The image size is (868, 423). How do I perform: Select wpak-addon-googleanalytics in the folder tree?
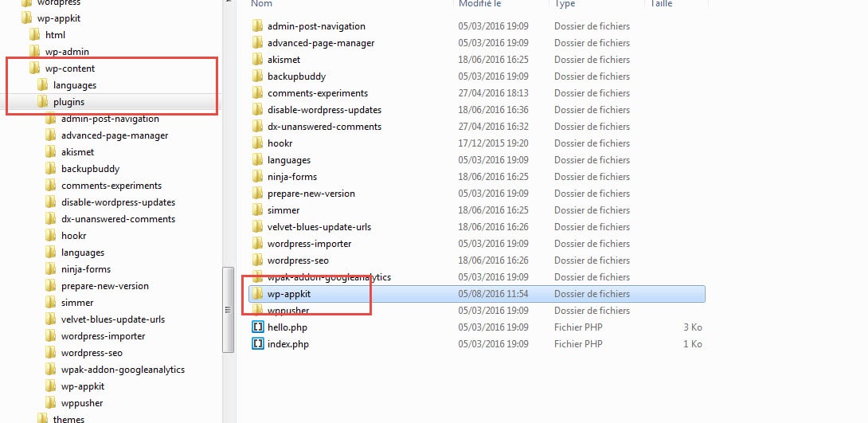[123, 370]
